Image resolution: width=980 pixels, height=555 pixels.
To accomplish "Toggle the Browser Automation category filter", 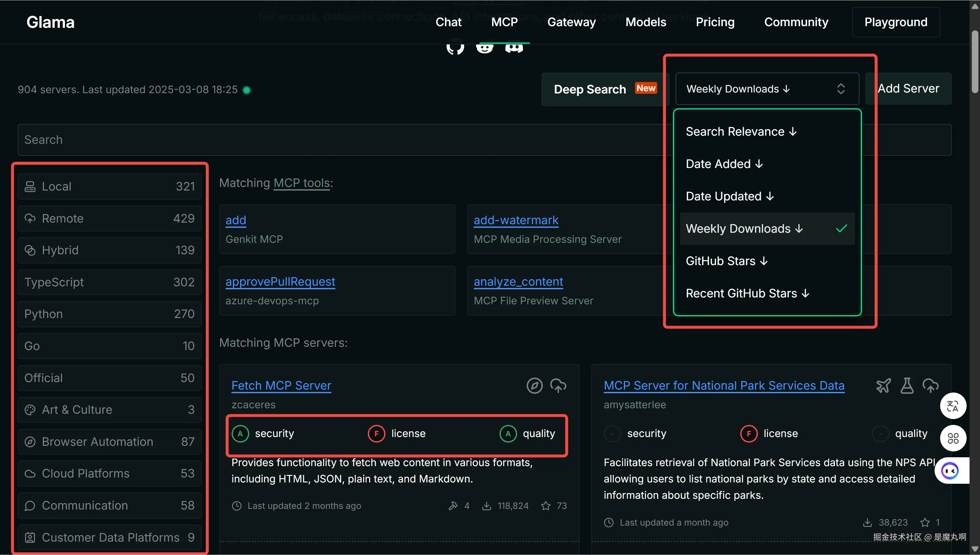I will coord(109,441).
